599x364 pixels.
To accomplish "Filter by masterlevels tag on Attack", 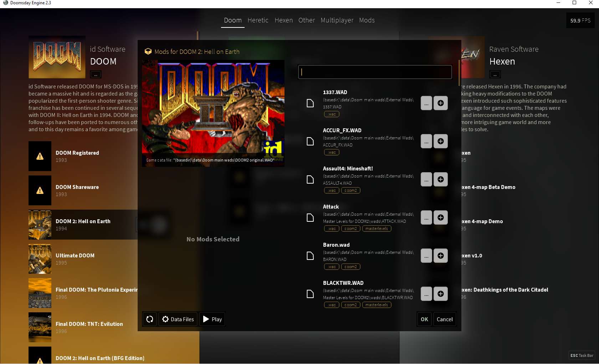I will click(377, 229).
